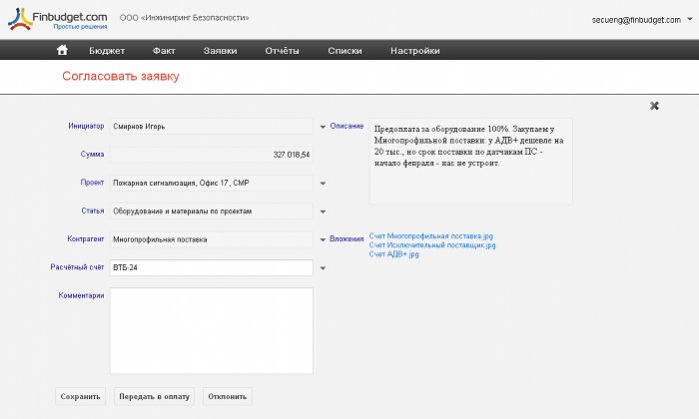Viewport: 699px width, 419px height.
Task: Expand the Контрагент dropdown arrow
Action: point(322,240)
